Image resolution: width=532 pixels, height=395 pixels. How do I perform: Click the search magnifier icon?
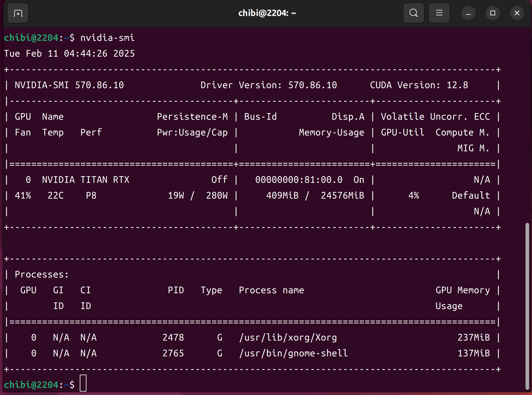pyautogui.click(x=413, y=13)
